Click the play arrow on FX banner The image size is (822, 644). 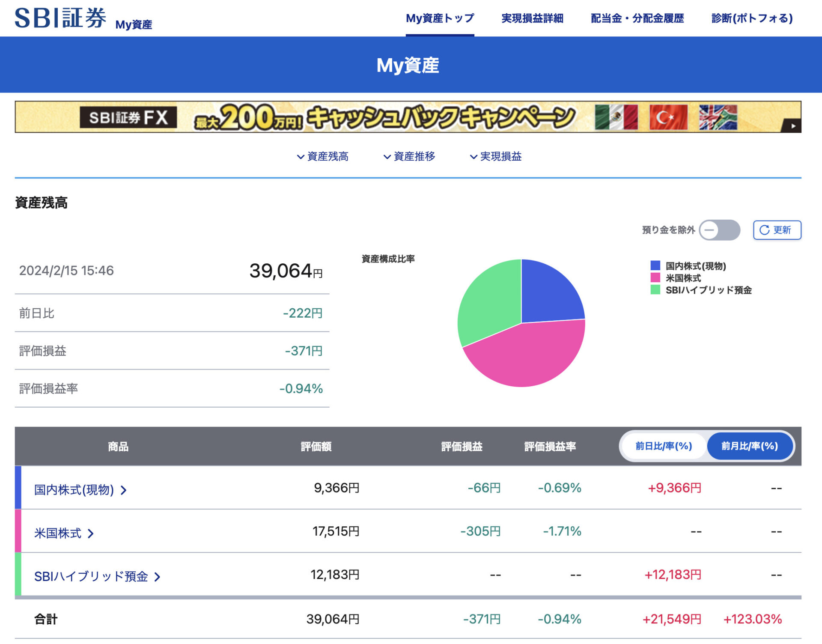tap(793, 126)
